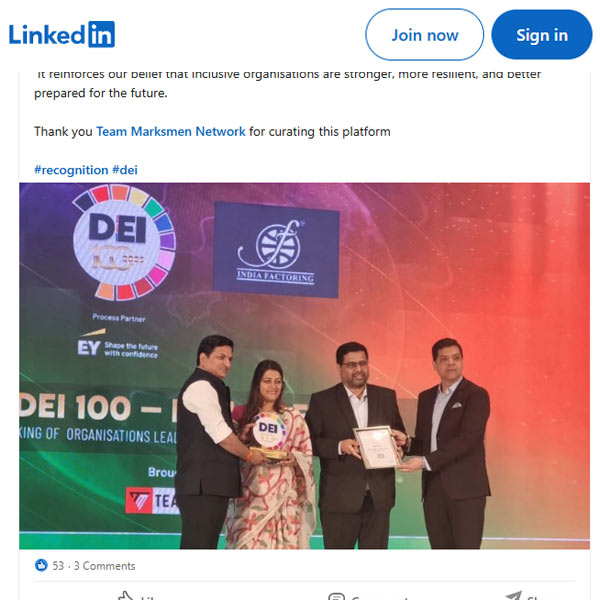This screenshot has height=600, width=600.
Task: Open the #dei hashtag
Action: pyautogui.click(x=125, y=170)
